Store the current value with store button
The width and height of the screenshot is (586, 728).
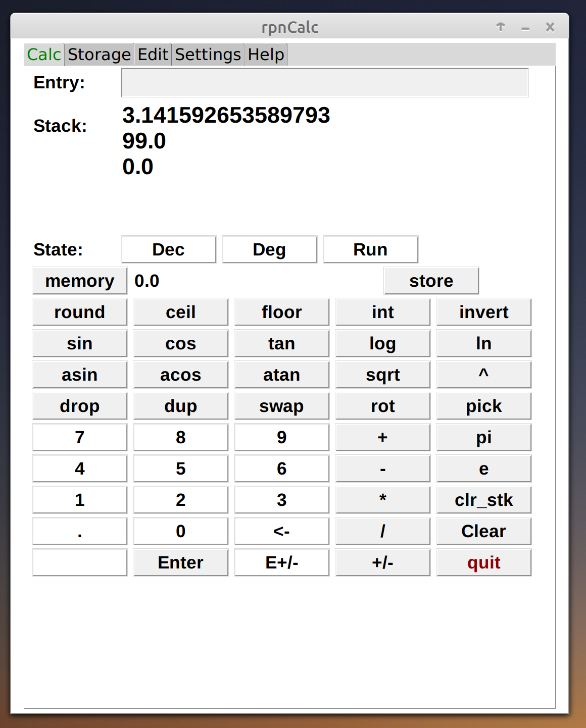[430, 280]
